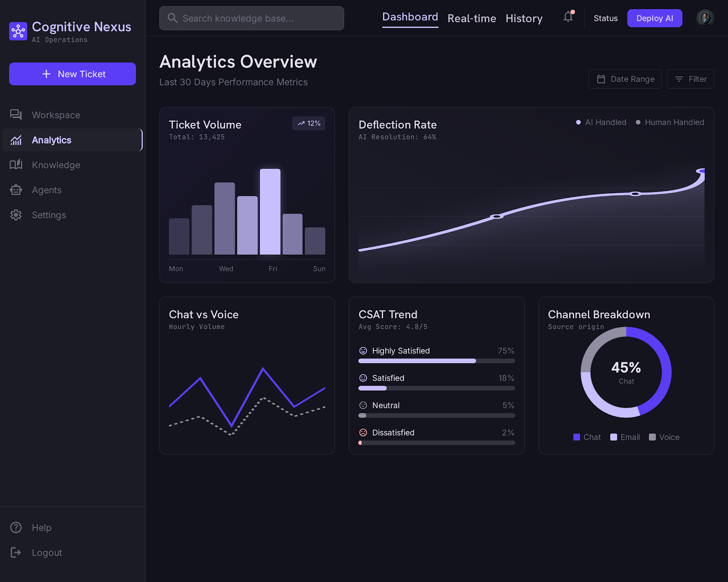Click the Satisfied 18% progress bar

(437, 388)
